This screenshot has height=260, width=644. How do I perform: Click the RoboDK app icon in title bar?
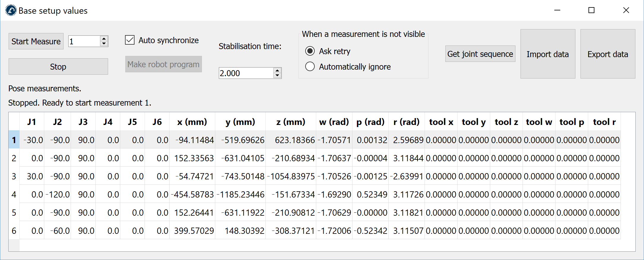11,10
